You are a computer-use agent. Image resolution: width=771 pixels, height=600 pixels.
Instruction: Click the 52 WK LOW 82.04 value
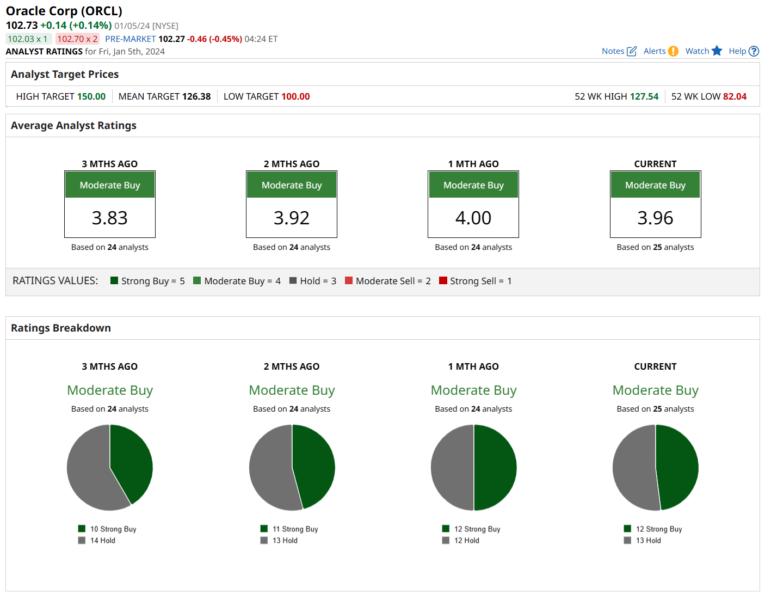[735, 96]
